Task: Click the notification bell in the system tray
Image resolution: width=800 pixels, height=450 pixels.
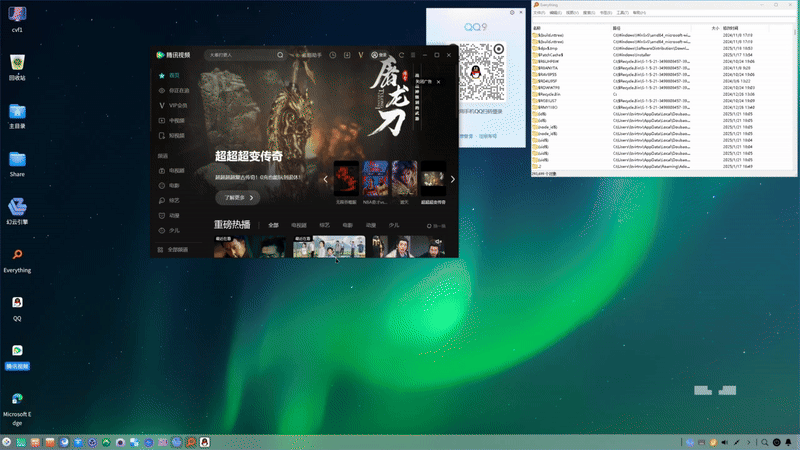Action: click(788, 442)
